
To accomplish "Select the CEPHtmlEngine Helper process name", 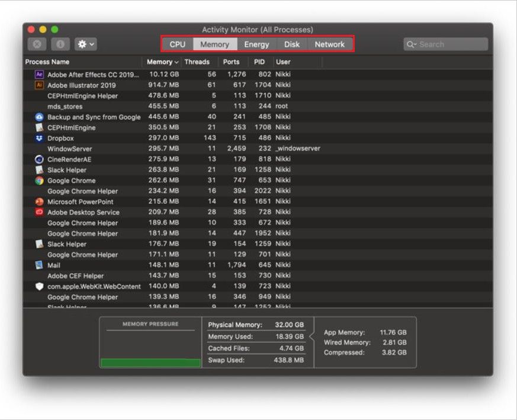I will click(82, 96).
